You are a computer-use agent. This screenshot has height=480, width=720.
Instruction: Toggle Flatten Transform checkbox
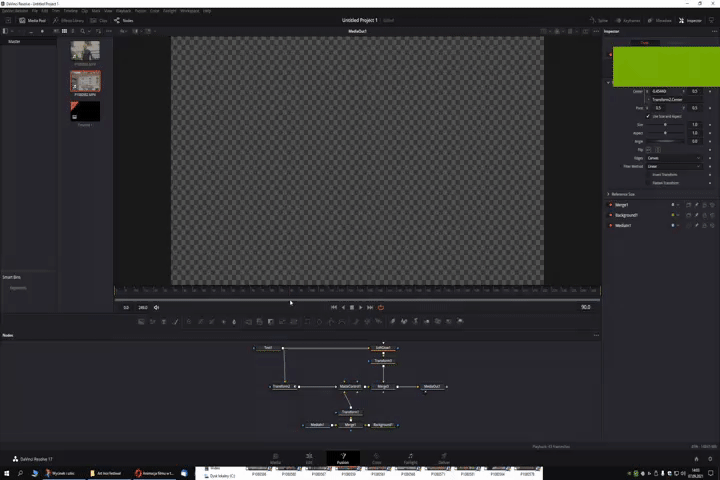649,183
